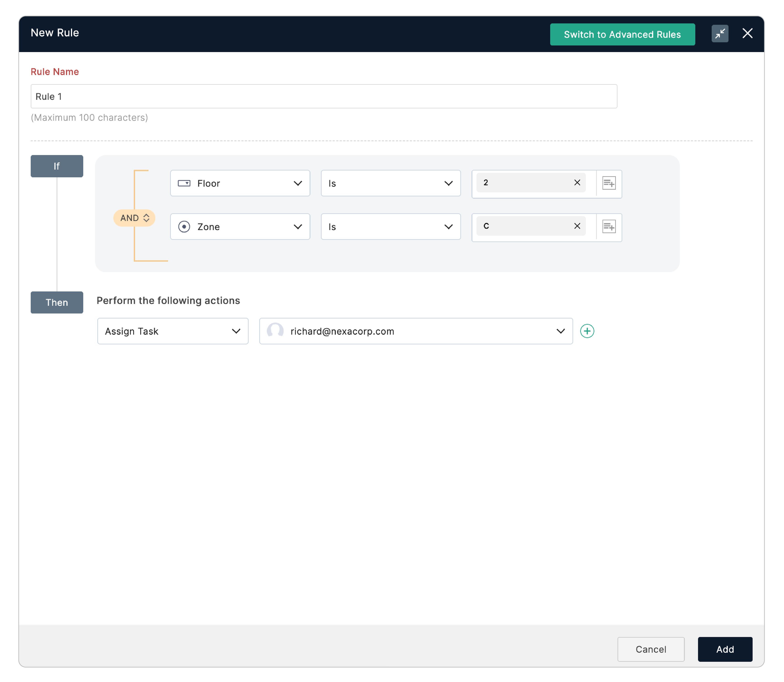Click the Zone radio field icon
Screen dimensions: 784x682
point(184,227)
